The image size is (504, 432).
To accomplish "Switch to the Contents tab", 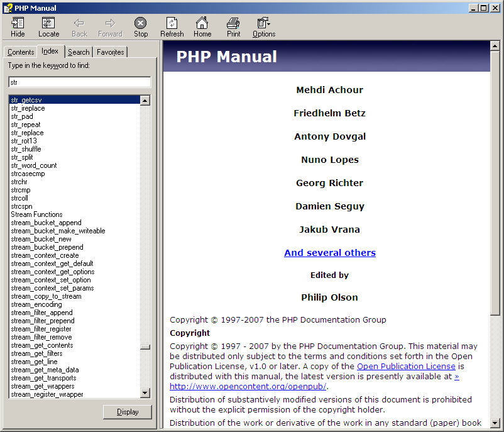I will pos(21,52).
